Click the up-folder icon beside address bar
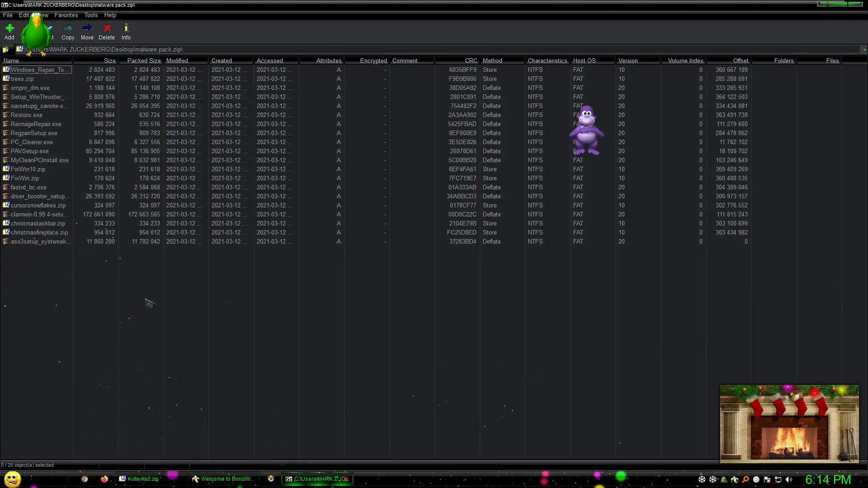 (x=5, y=50)
